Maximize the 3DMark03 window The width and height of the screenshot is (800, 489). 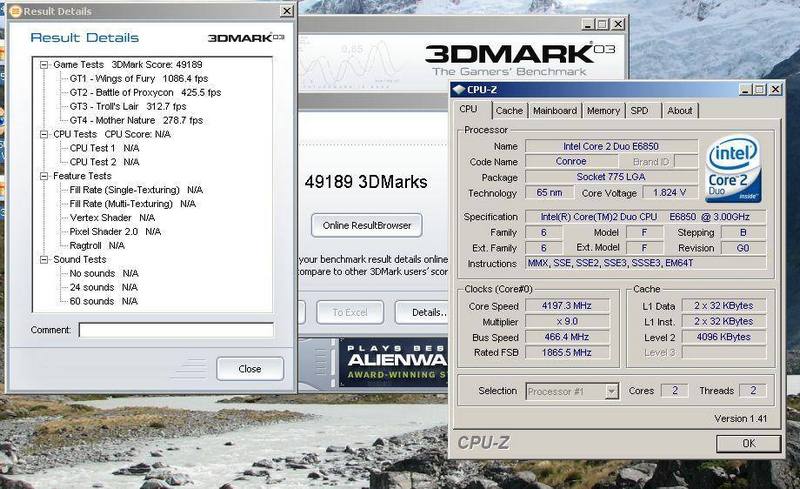602,24
